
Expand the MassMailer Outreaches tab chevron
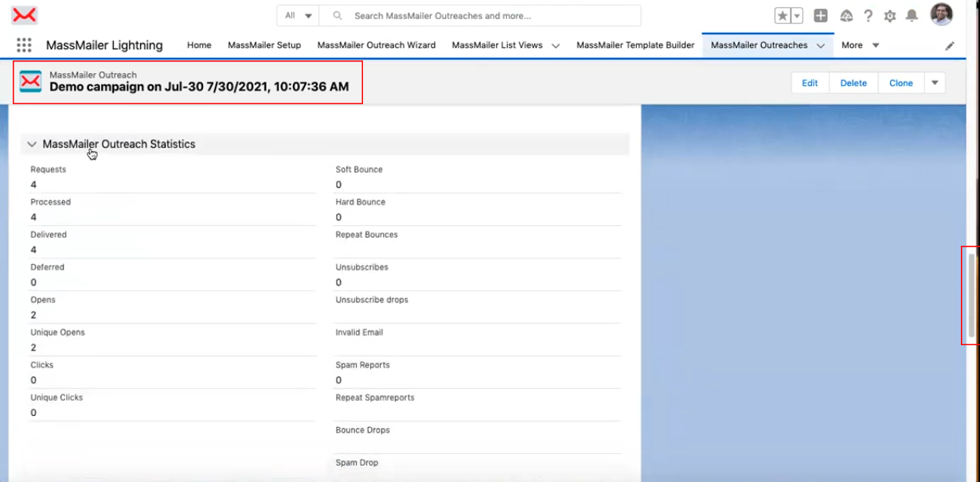[820, 46]
